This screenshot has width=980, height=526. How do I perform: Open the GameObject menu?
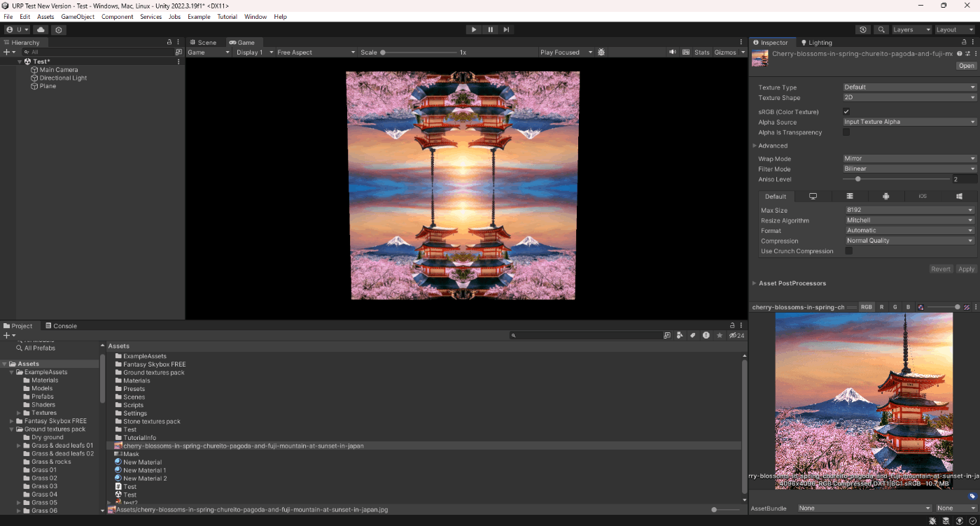pos(78,17)
